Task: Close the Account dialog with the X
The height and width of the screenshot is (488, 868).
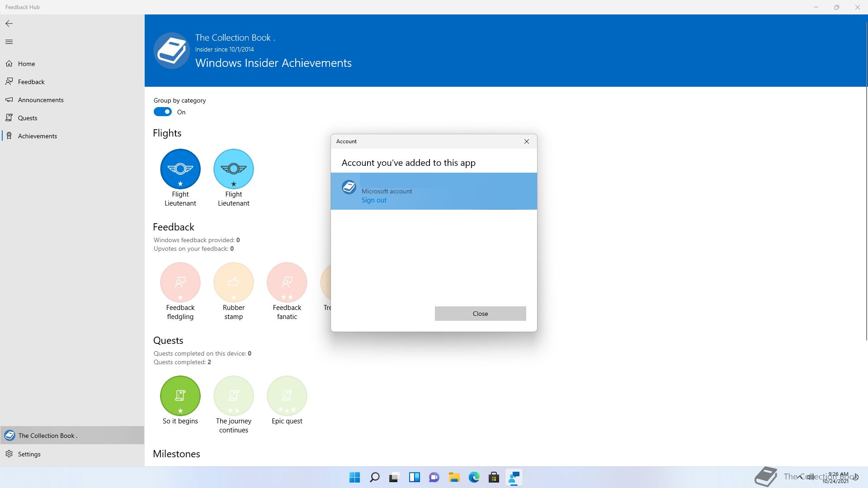Action: coord(527,141)
